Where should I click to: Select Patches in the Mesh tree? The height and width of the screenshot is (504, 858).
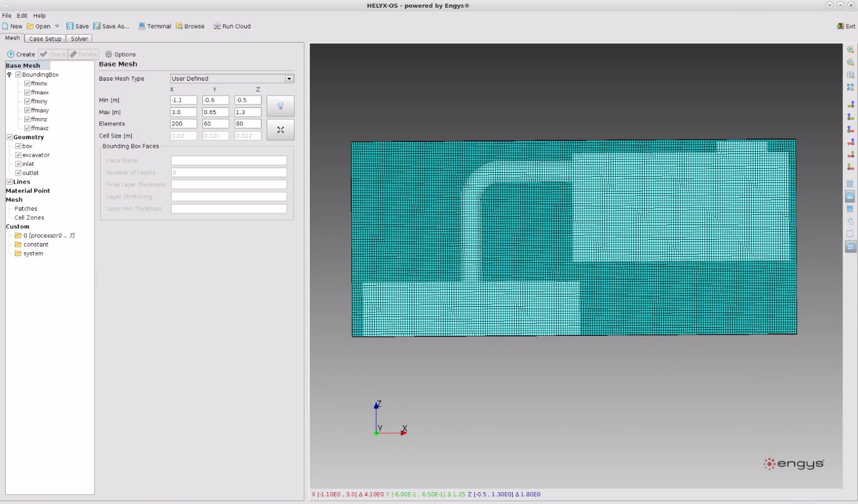[x=26, y=209]
